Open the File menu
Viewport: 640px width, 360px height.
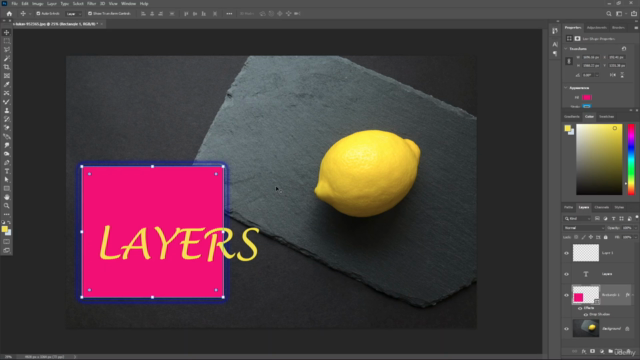(14, 4)
